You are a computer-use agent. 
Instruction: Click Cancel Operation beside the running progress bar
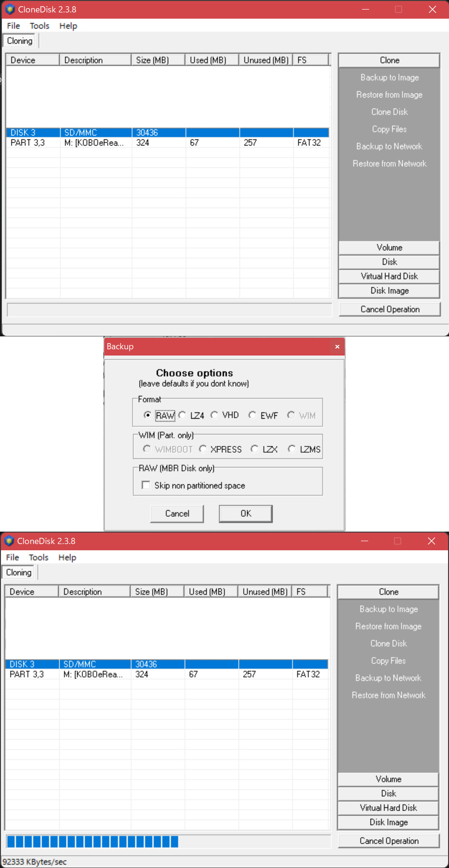389,841
